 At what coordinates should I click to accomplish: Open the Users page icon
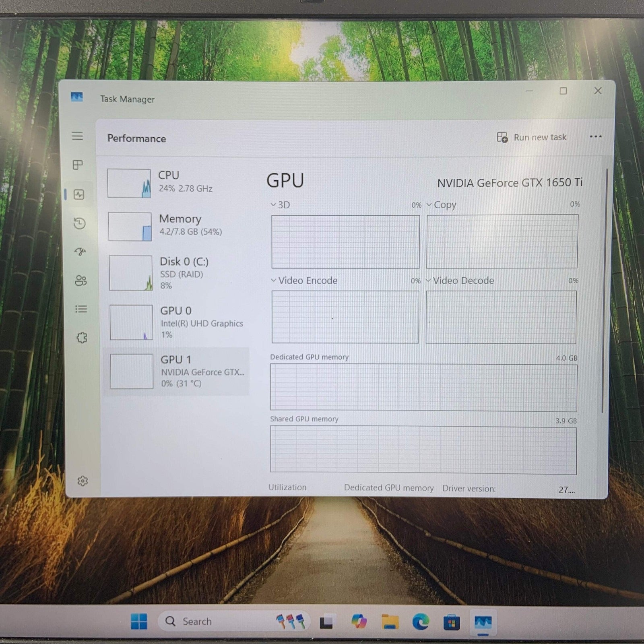tap(81, 281)
